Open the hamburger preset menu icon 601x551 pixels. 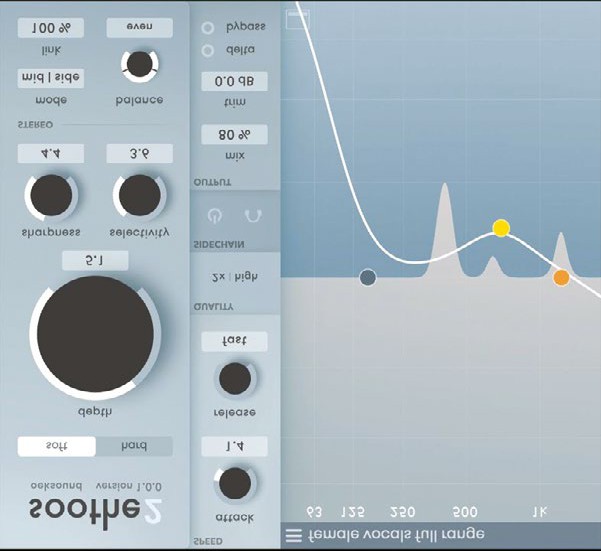point(293,535)
